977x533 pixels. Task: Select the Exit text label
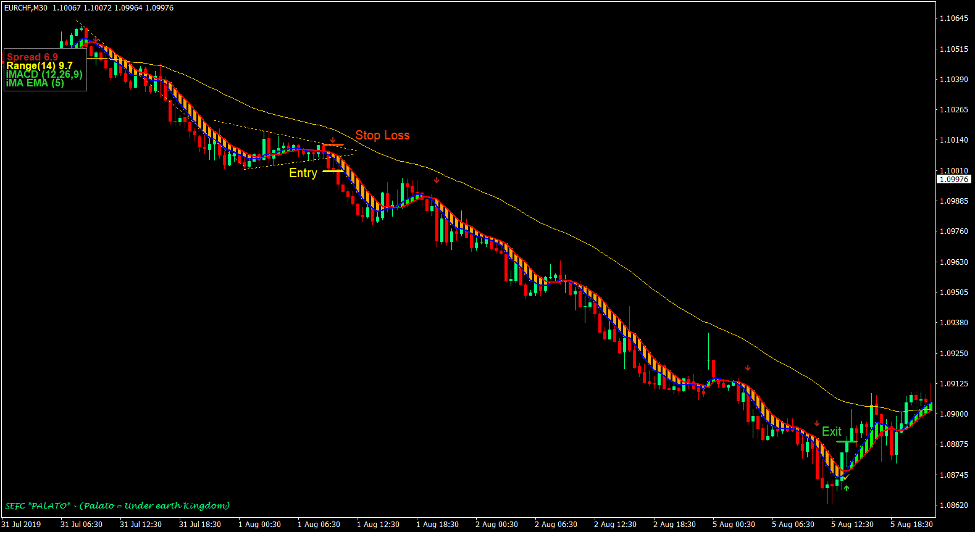coord(832,431)
